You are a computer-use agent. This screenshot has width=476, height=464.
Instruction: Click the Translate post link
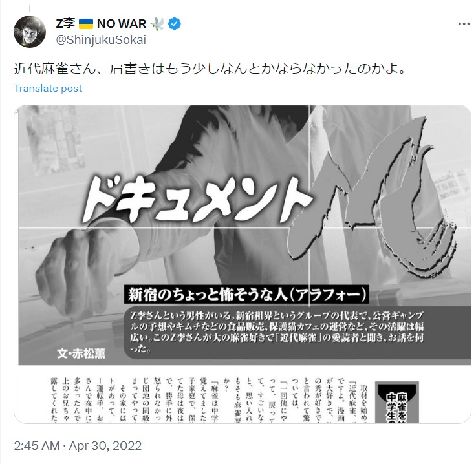[48, 89]
